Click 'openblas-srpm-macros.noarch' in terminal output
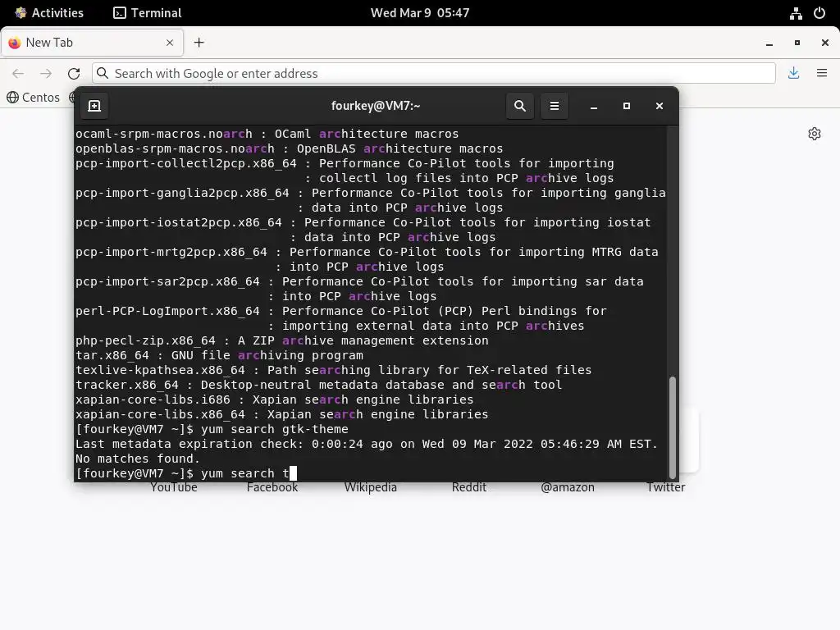The width and height of the screenshot is (840, 630). tap(175, 148)
